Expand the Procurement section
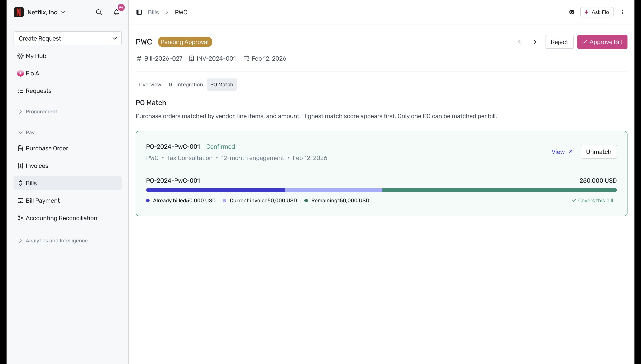This screenshot has width=641, height=364. pos(38,112)
